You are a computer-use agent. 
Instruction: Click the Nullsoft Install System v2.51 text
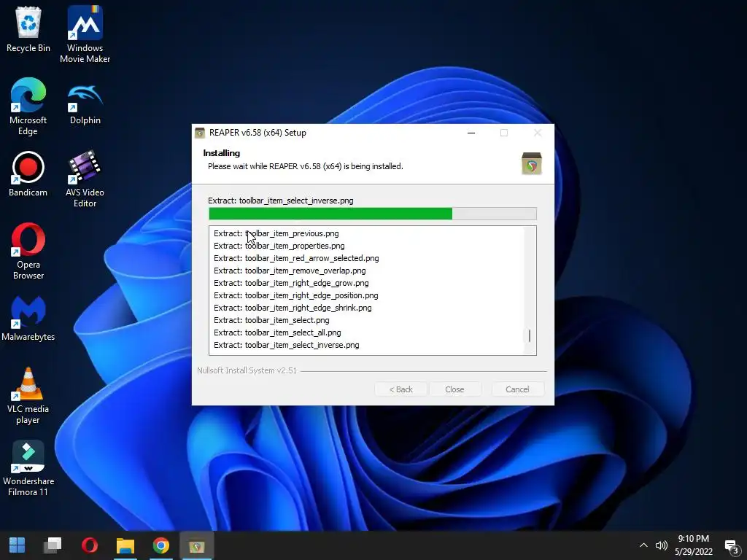coord(247,370)
